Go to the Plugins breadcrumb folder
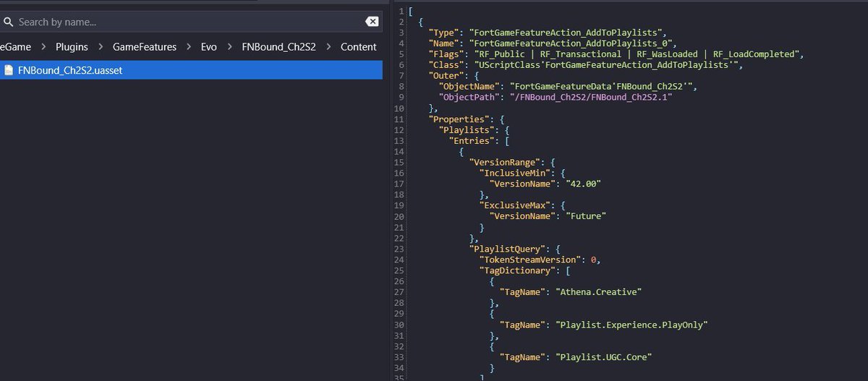Viewport: 868px width, 381px height. point(72,47)
